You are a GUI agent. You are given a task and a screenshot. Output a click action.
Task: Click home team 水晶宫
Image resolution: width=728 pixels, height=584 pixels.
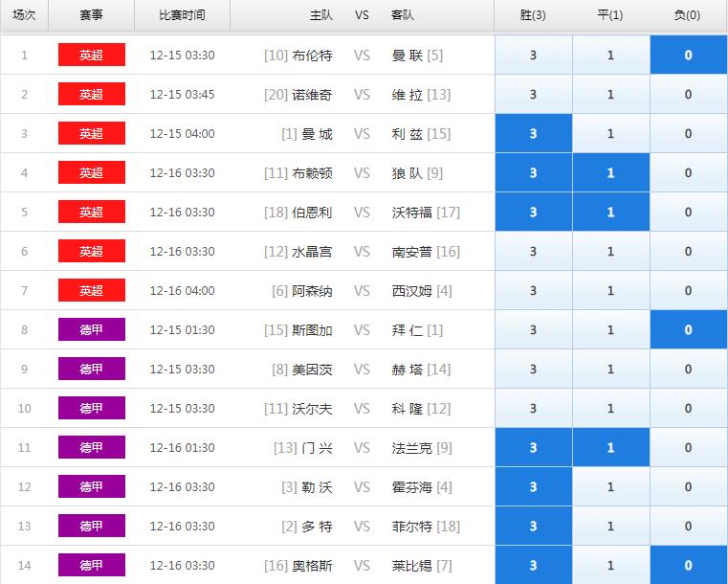click(x=312, y=252)
